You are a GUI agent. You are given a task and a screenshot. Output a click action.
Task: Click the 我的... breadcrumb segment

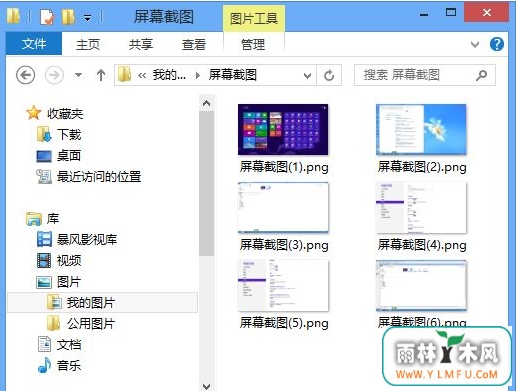[169, 75]
